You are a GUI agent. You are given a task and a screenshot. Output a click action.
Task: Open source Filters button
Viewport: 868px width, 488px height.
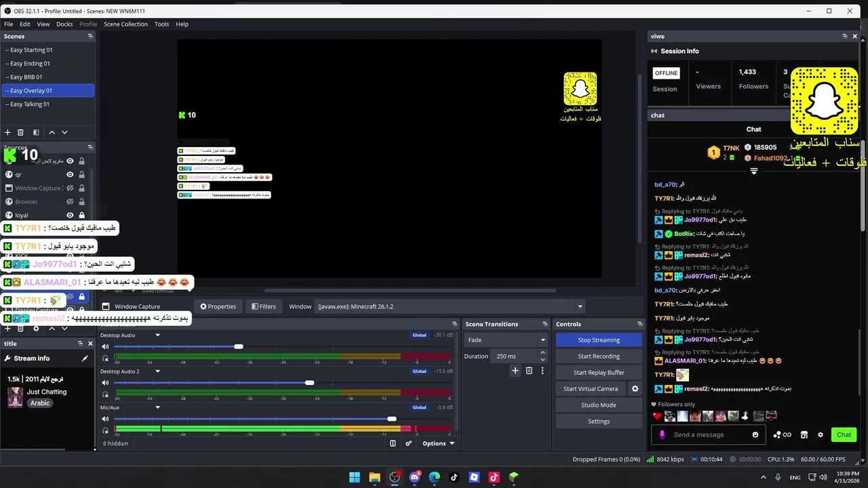(x=263, y=306)
